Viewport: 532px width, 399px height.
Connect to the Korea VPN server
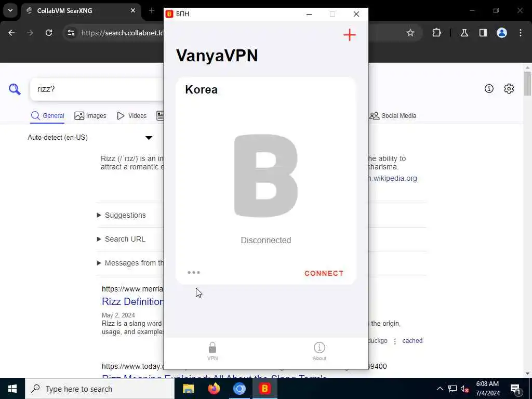point(324,273)
